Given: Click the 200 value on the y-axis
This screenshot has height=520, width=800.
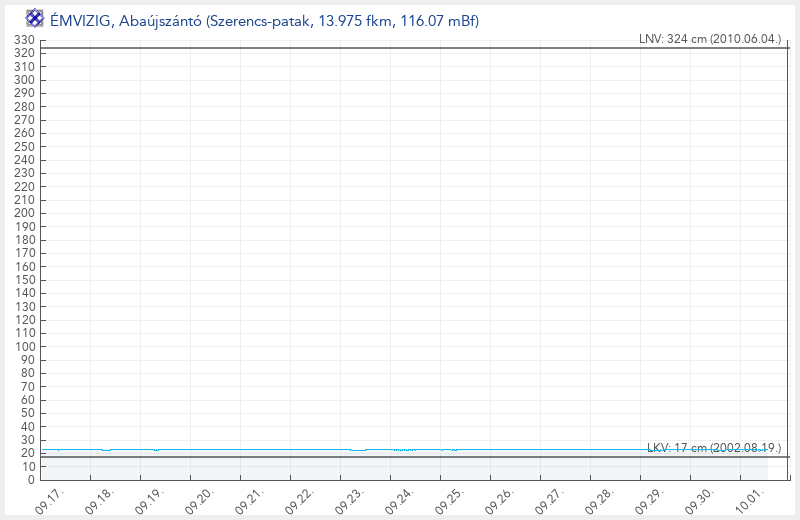Looking at the screenshot, I should click(26, 213).
